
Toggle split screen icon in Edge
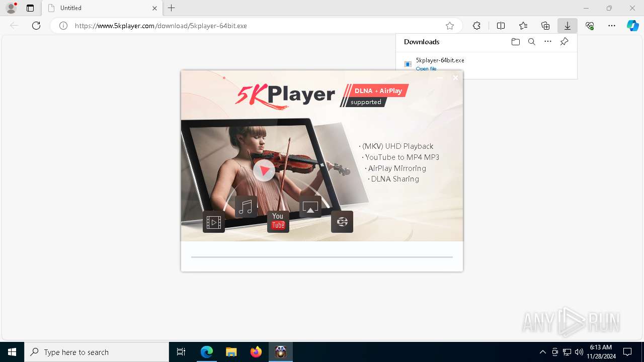[x=501, y=26]
